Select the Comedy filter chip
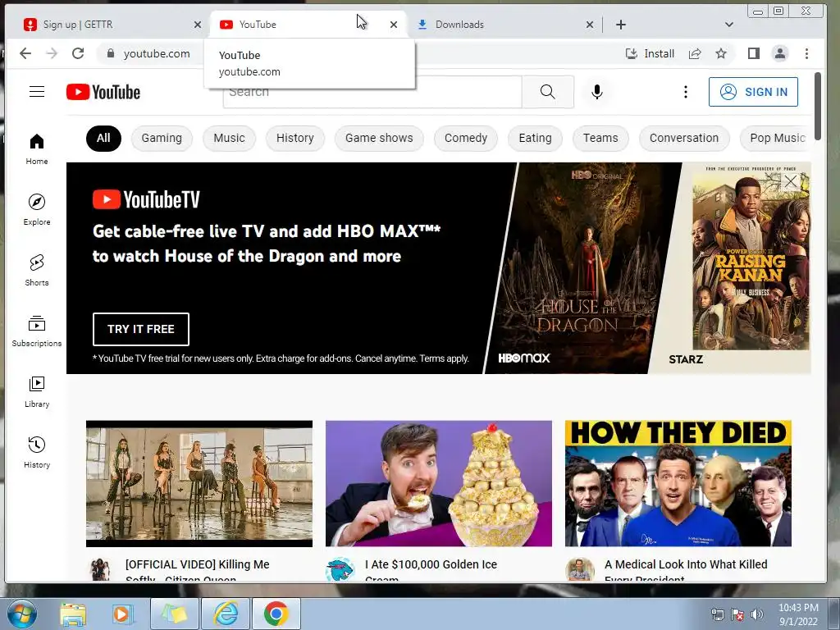Screen dimensions: 840x630 [466, 138]
